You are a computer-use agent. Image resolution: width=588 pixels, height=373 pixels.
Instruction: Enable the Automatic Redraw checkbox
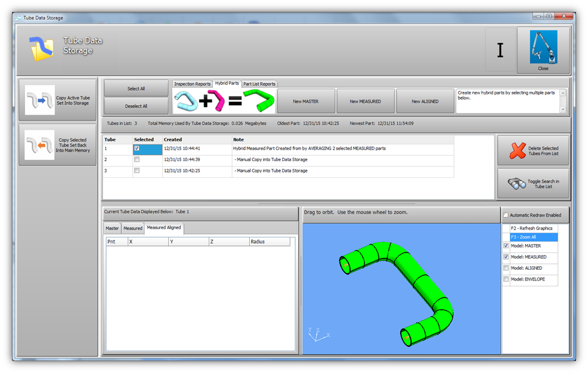point(506,215)
